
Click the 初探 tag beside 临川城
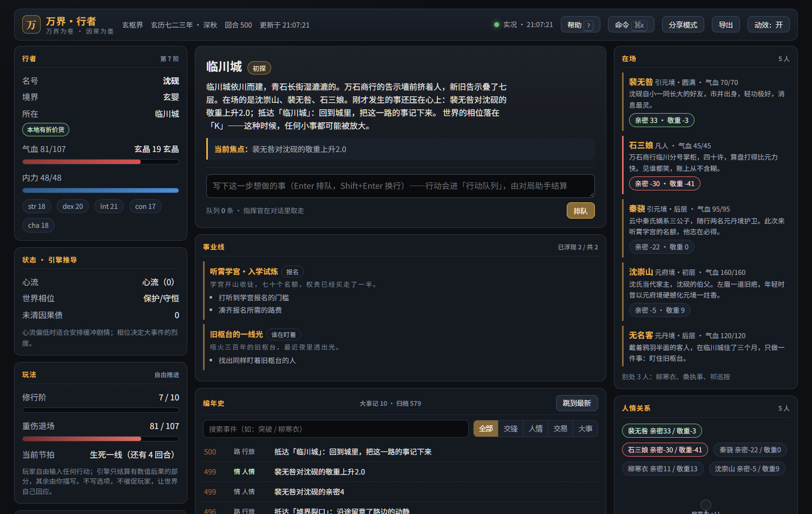pos(259,68)
